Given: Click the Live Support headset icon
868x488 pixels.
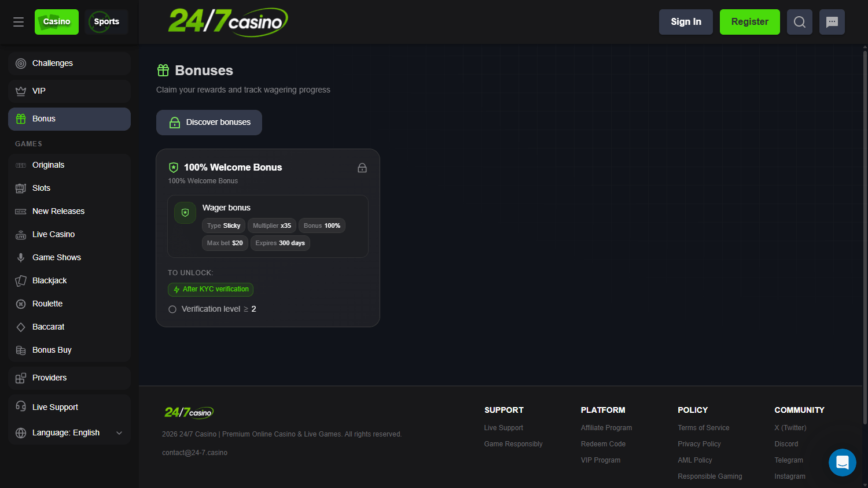Looking at the screenshot, I should coord(21,406).
